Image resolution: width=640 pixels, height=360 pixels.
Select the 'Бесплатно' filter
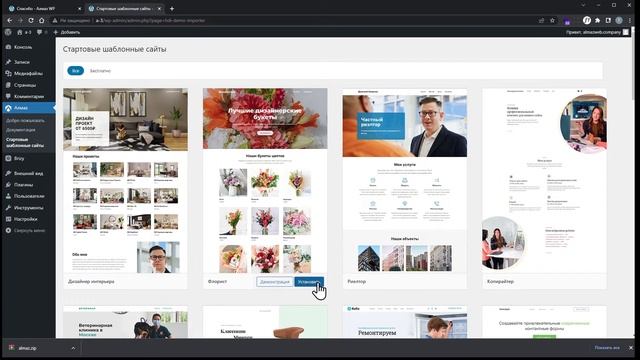click(x=100, y=71)
